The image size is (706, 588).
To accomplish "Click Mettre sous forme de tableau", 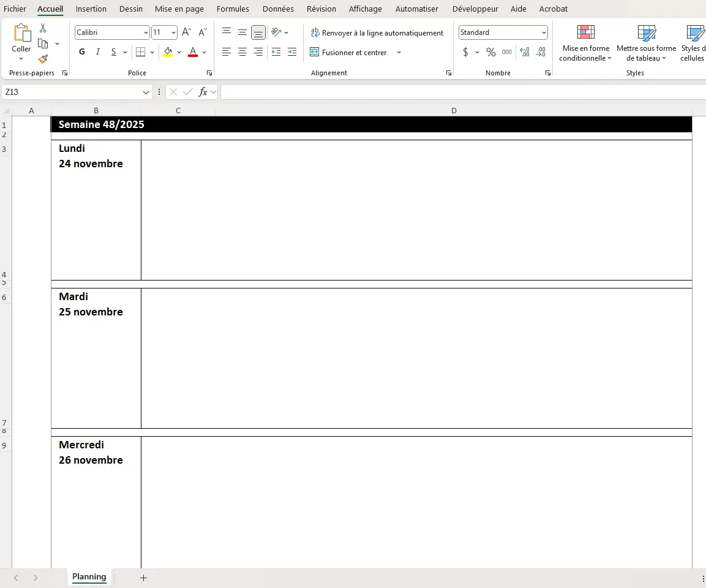I will pos(646,43).
